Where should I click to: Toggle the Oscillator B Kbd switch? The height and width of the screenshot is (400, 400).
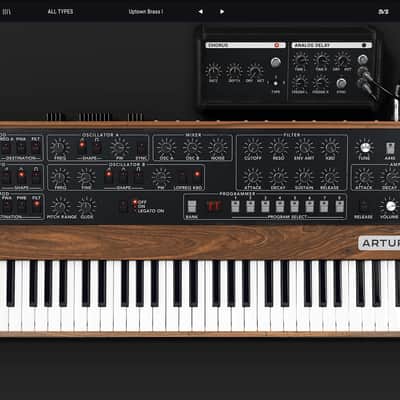pyautogui.click(x=197, y=176)
